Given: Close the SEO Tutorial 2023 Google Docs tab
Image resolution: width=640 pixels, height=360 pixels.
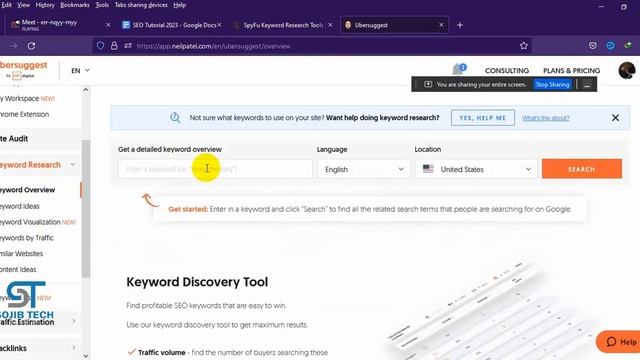Looking at the screenshot, I should (220, 25).
